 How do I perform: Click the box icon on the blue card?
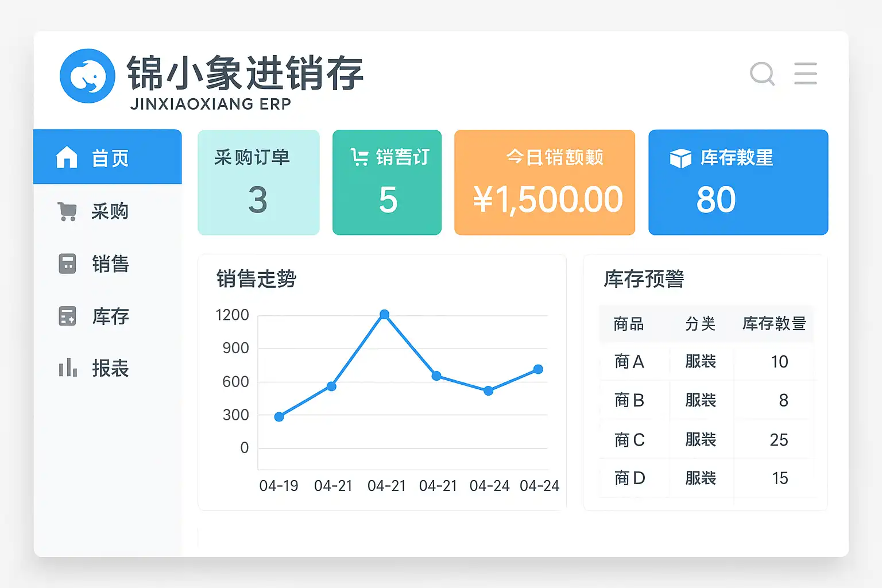(x=680, y=158)
